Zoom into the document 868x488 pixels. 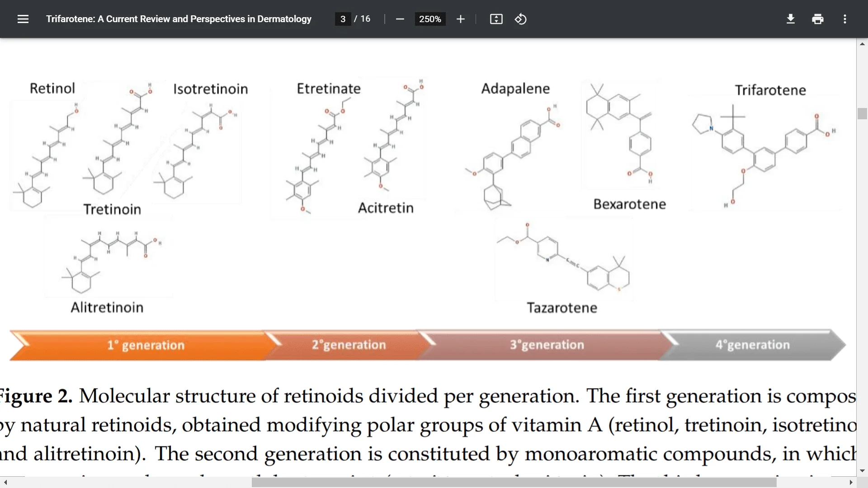tap(461, 19)
